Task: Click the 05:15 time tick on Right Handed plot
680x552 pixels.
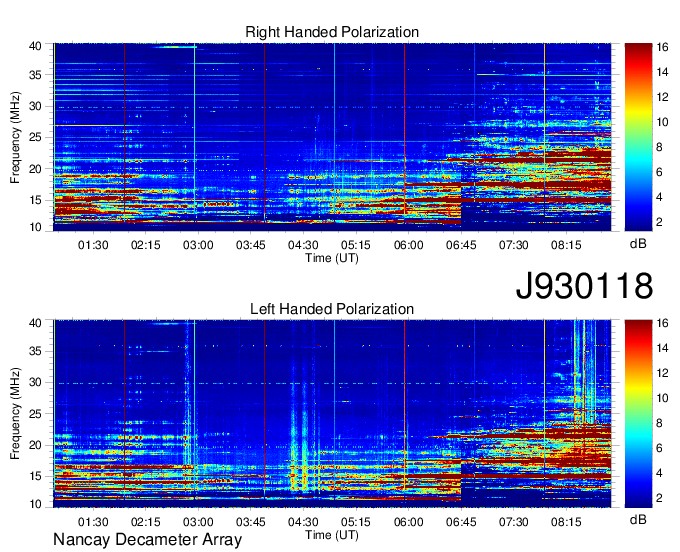Action: 356,245
